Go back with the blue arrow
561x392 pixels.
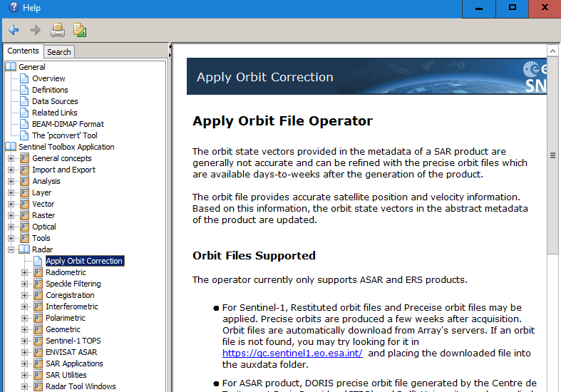[14, 30]
